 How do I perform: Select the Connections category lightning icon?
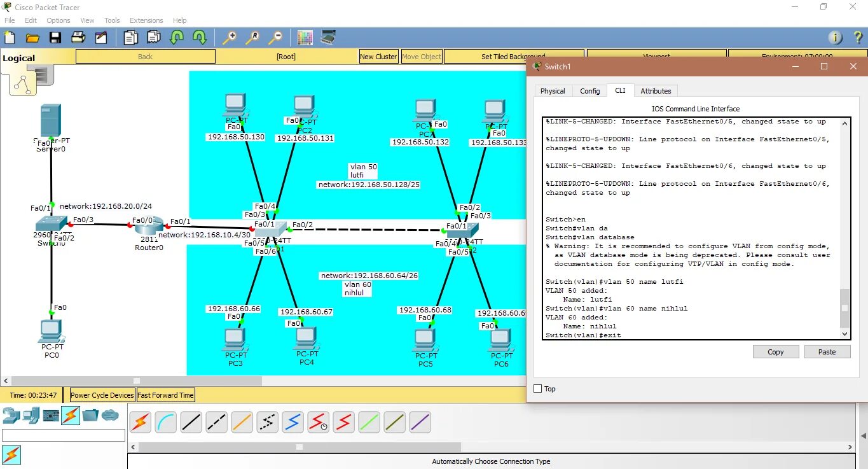coord(71,416)
